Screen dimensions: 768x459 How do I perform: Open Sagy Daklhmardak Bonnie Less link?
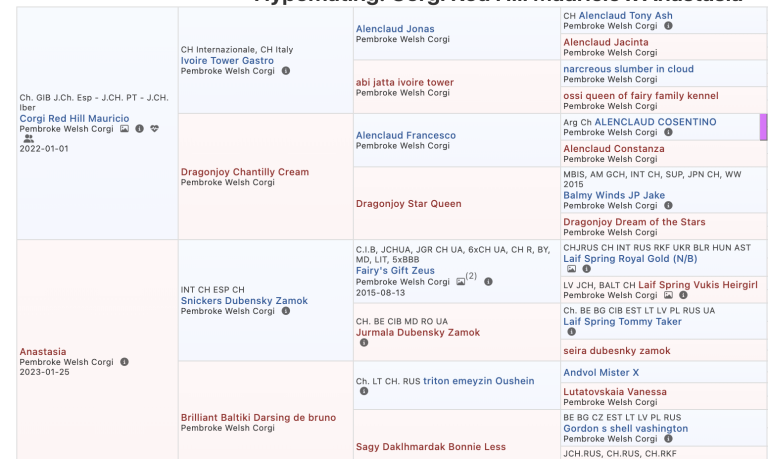point(431,447)
